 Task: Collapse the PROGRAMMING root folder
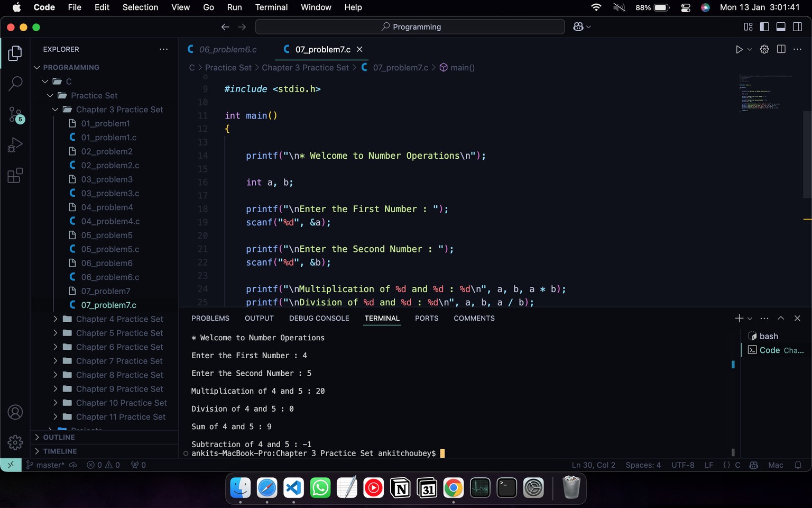[x=104, y=67]
